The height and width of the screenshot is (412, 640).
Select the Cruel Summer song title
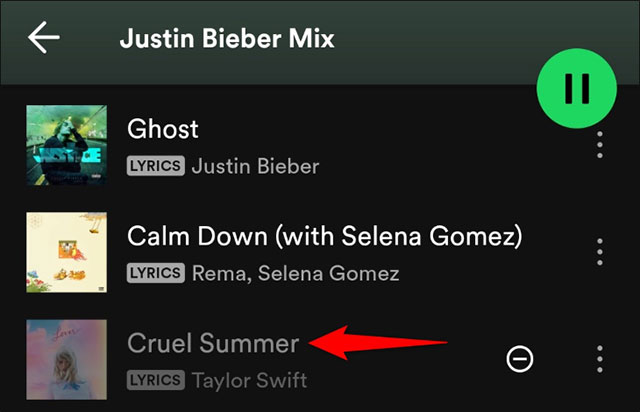213,344
